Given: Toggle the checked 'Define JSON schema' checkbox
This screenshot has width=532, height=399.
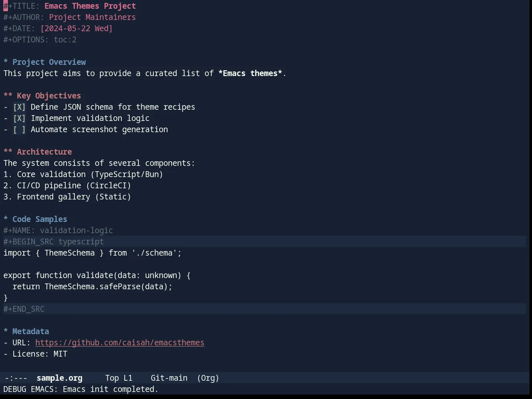Looking at the screenshot, I should [19, 107].
